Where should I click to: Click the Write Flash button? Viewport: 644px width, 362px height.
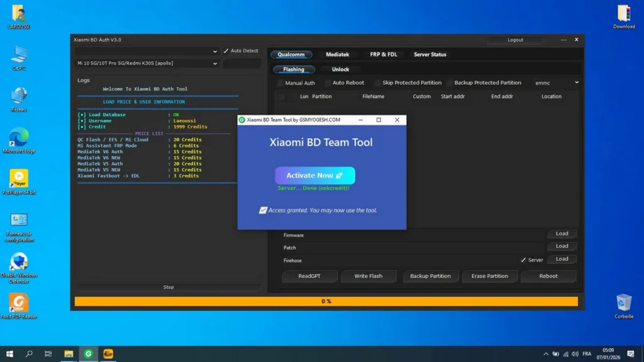point(369,276)
